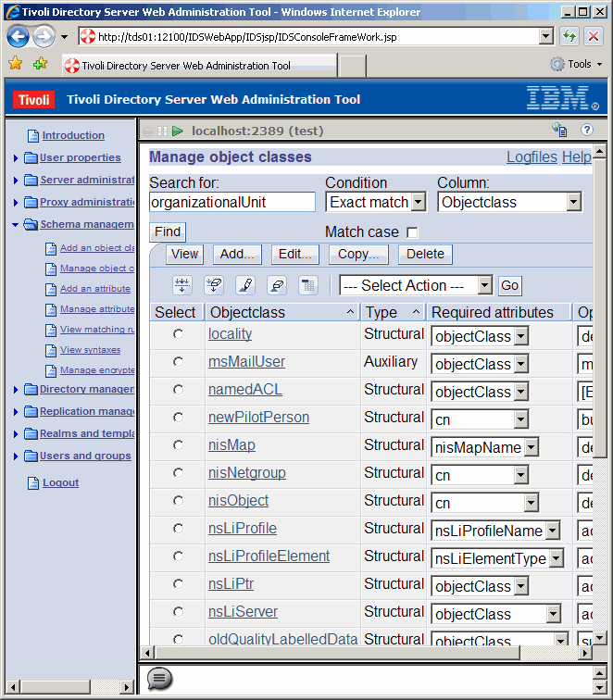The image size is (613, 700).
Task: Select the nisMap row radio button
Action: click(x=178, y=445)
